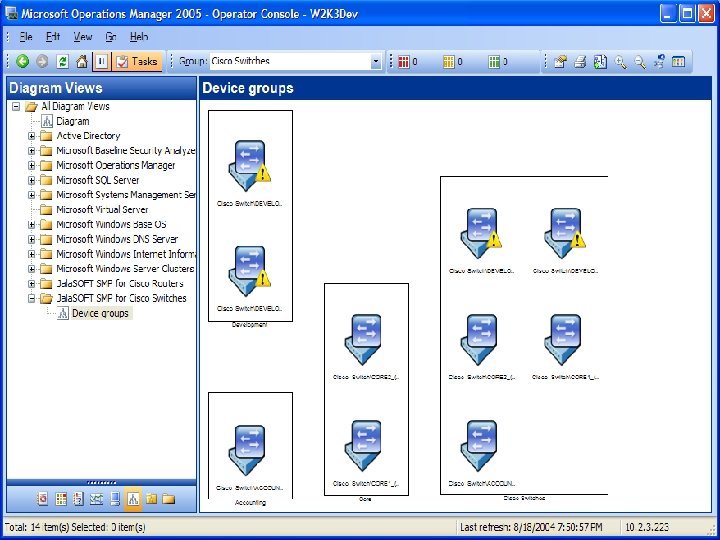The image size is (720, 540).
Task: Click the green success state count icon
Action: [494, 62]
